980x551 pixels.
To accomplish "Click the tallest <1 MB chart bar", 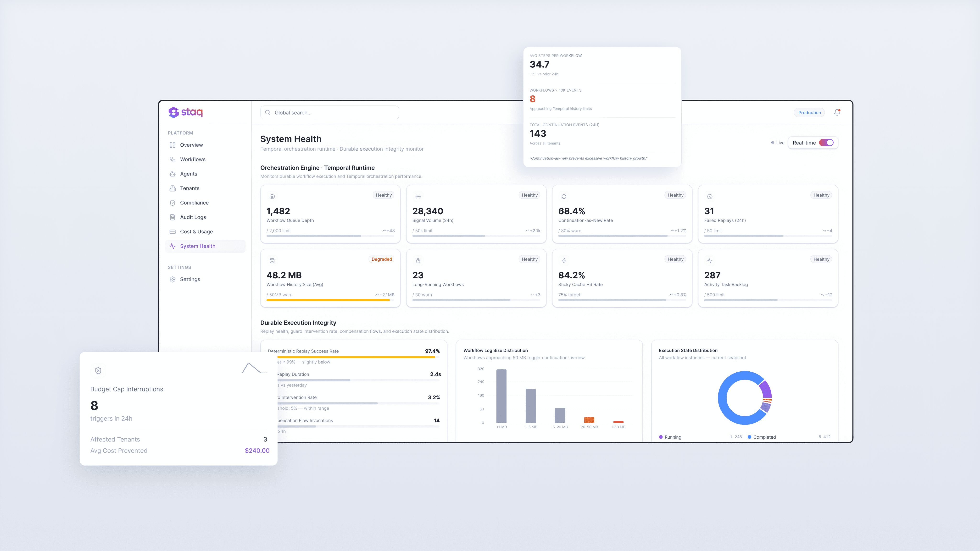I will [501, 396].
